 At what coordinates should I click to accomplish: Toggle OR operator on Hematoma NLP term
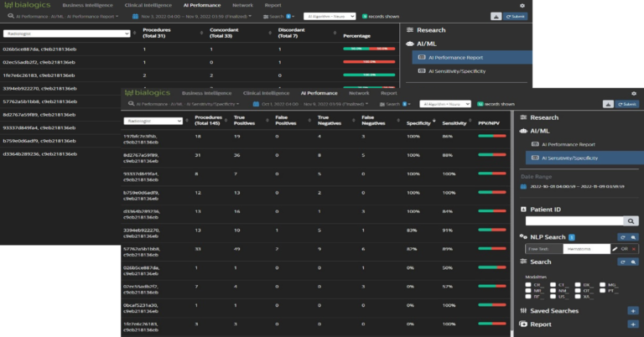[x=624, y=249]
